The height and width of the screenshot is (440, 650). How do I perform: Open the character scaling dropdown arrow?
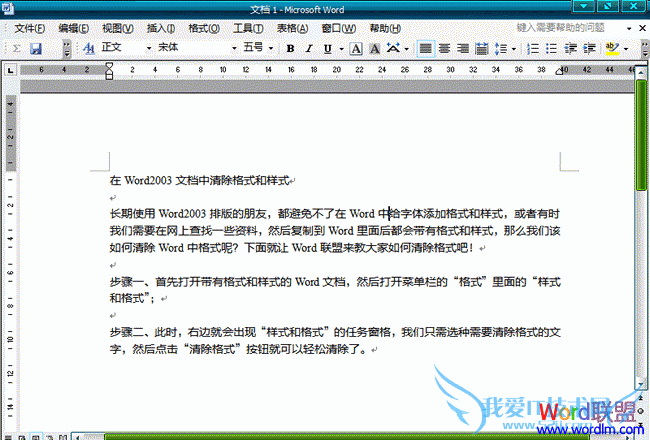407,49
